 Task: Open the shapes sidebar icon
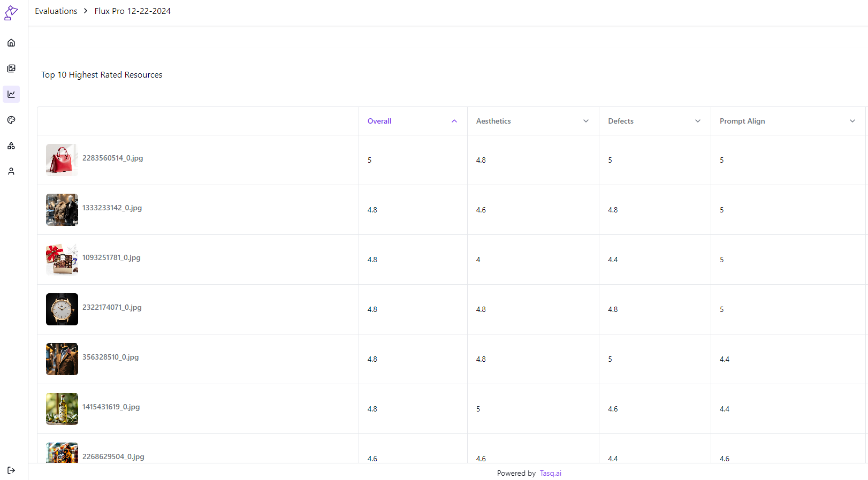[11, 146]
